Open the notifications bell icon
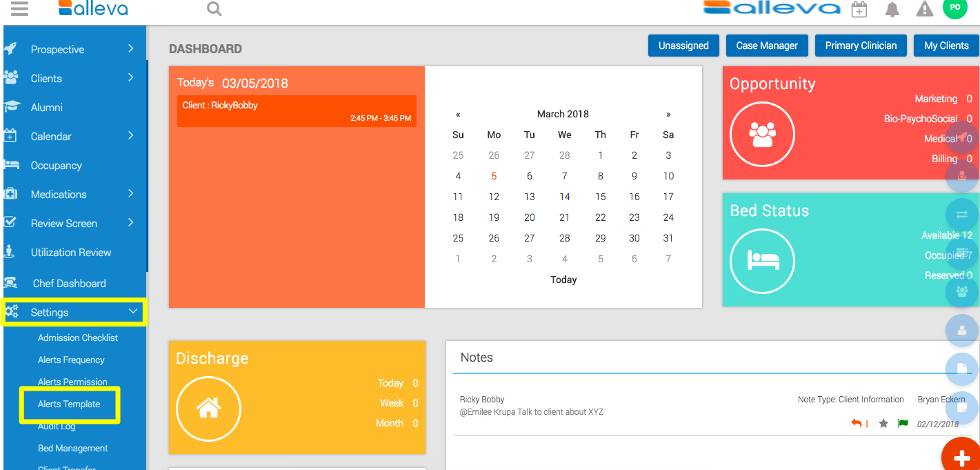980x470 pixels. 892,10
